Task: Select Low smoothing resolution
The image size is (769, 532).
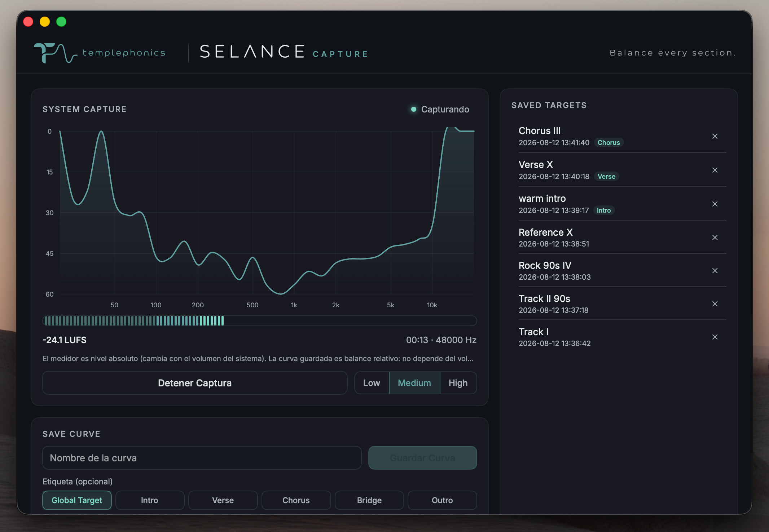Action: tap(372, 383)
